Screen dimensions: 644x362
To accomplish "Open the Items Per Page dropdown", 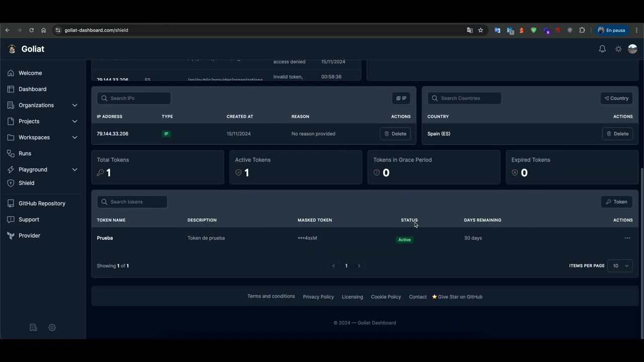I will click(x=620, y=265).
